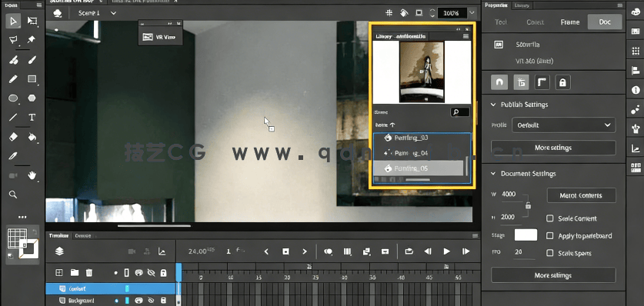Image resolution: width=644 pixels, height=306 pixels.
Task: Toggle visibility eye on Background layer
Action: tap(151, 301)
